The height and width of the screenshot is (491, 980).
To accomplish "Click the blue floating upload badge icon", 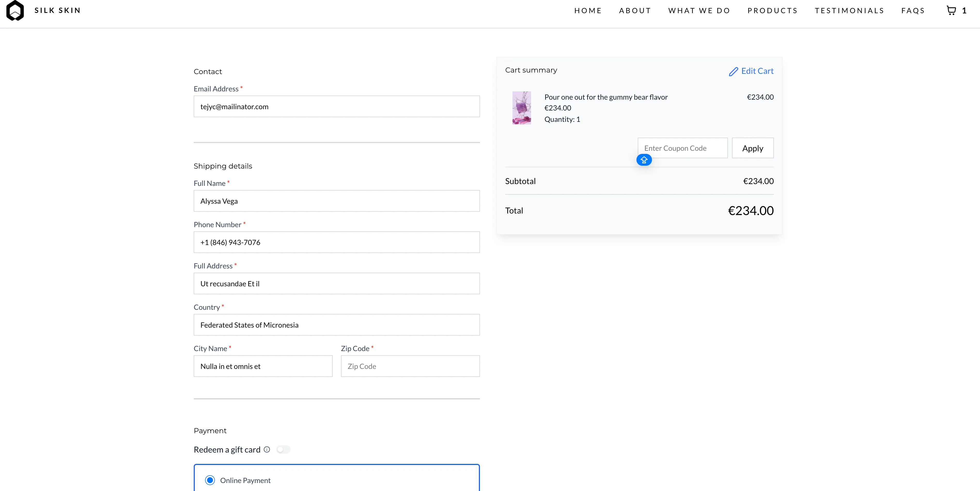I will pyautogui.click(x=644, y=160).
